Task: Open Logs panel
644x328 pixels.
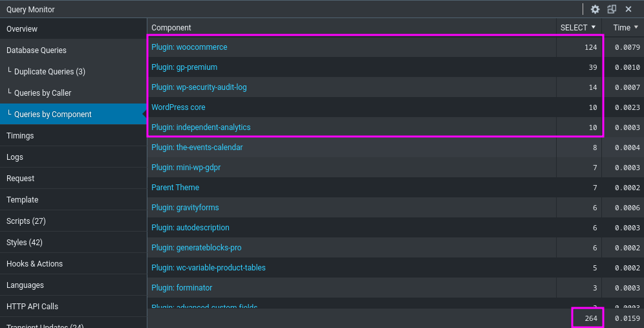Action: 73,157
